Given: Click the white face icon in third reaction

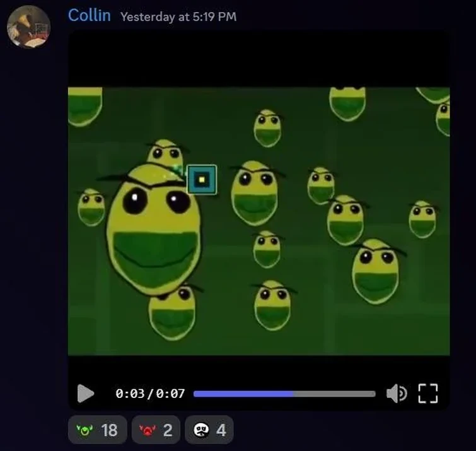Looking at the screenshot, I should coord(201,430).
